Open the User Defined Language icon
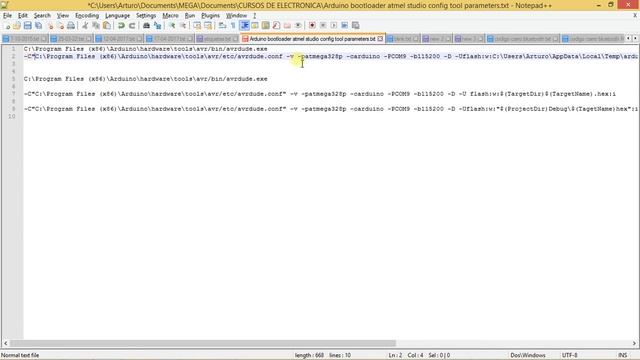 [255, 26]
